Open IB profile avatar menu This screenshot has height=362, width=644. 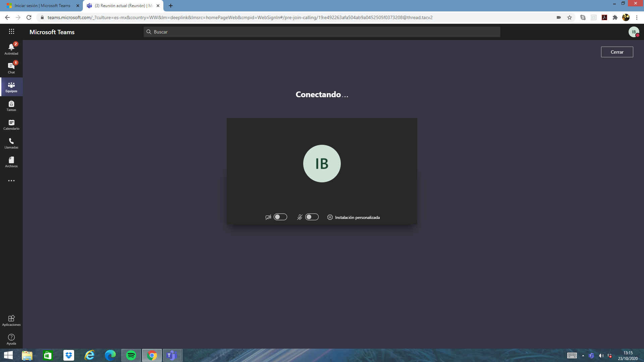[634, 32]
